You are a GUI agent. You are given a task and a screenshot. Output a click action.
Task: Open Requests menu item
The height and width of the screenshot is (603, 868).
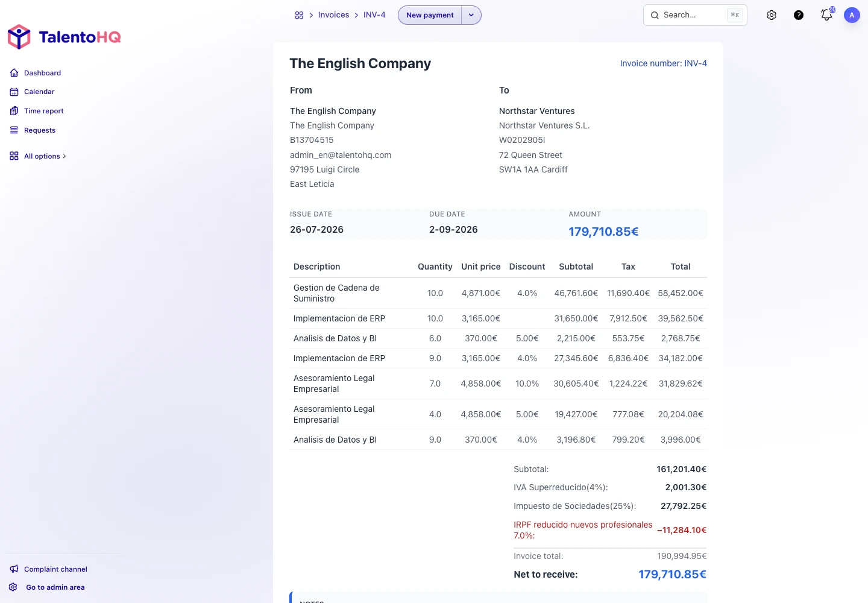point(40,130)
